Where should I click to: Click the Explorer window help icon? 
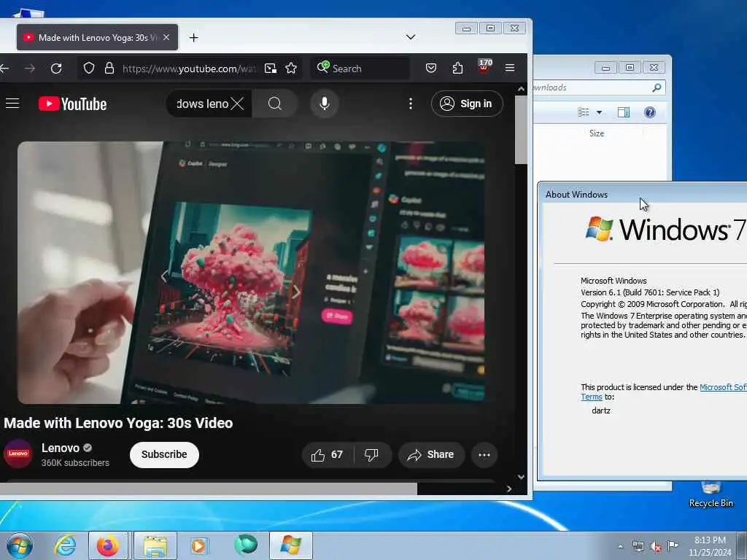650,112
